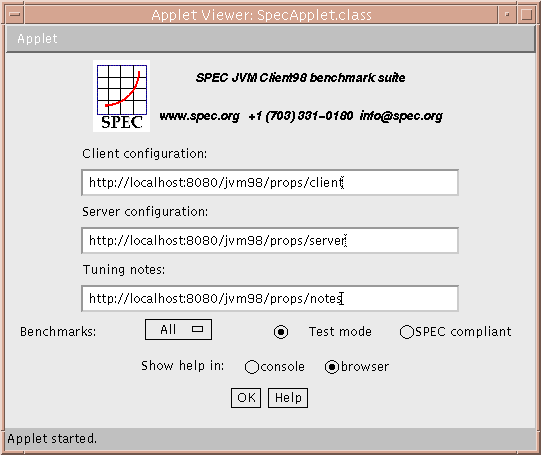541x455 pixels.
Task: Maximize the Applet Viewer window
Action: [x=526, y=14]
